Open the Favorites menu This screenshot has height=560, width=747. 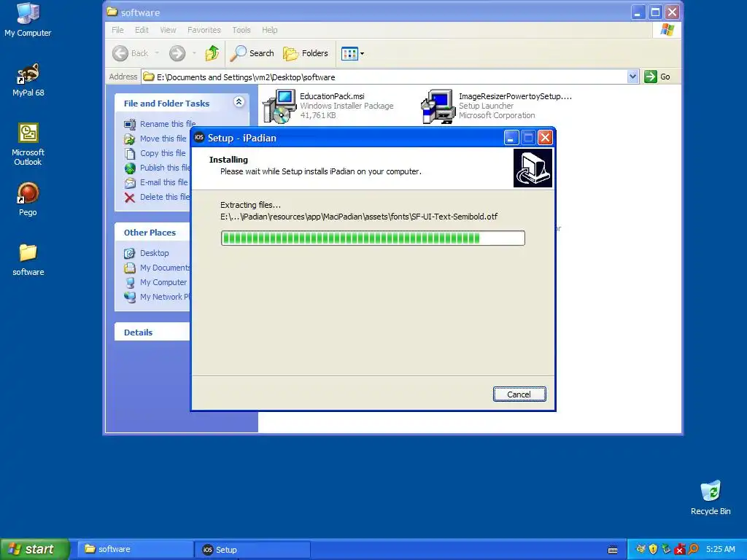tap(204, 30)
